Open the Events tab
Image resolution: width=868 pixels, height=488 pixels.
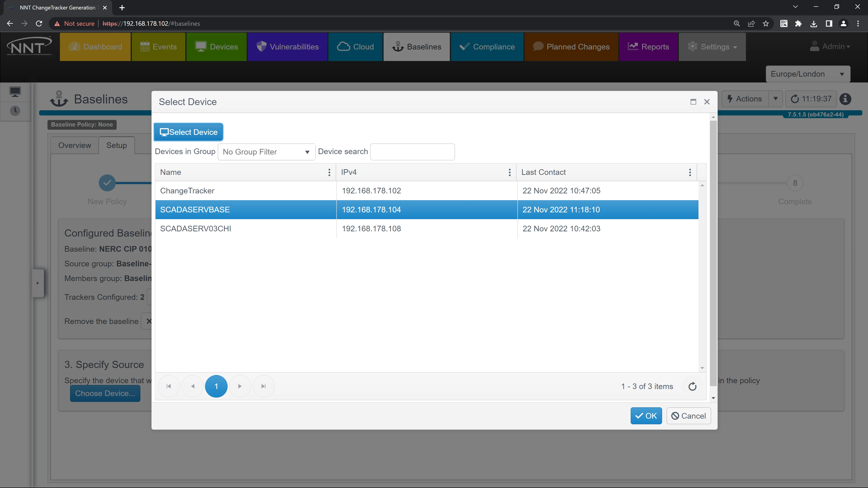click(x=158, y=47)
